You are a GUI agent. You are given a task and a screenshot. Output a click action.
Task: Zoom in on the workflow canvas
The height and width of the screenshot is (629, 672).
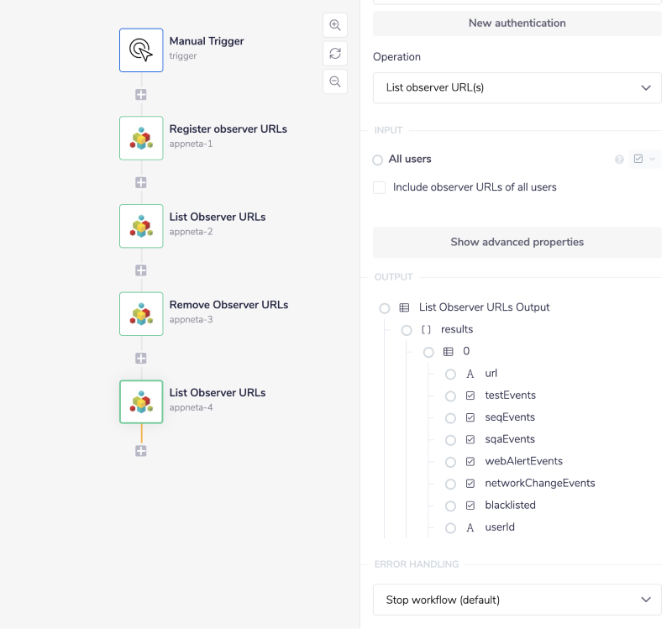(x=334, y=25)
